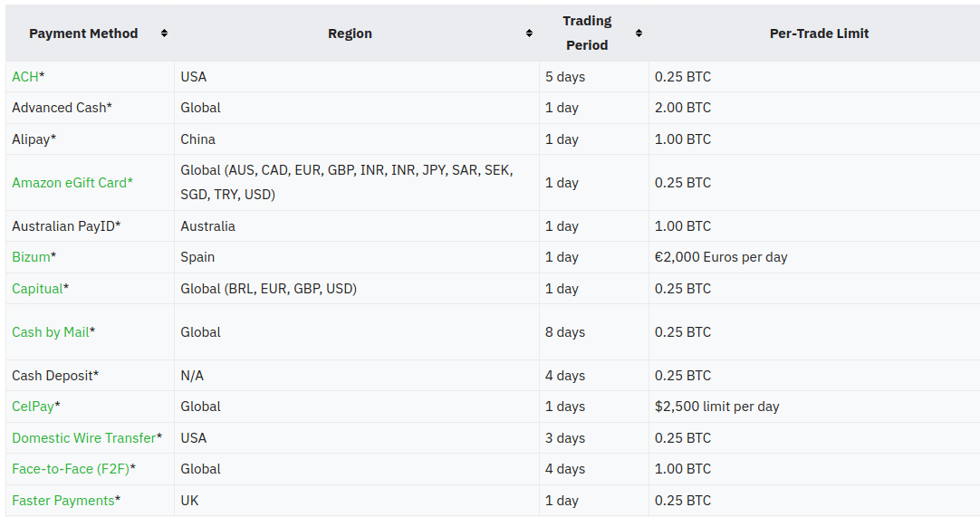Select the Cash Deposit* cell
This screenshot has height=517, width=980.
pyautogui.click(x=90, y=375)
